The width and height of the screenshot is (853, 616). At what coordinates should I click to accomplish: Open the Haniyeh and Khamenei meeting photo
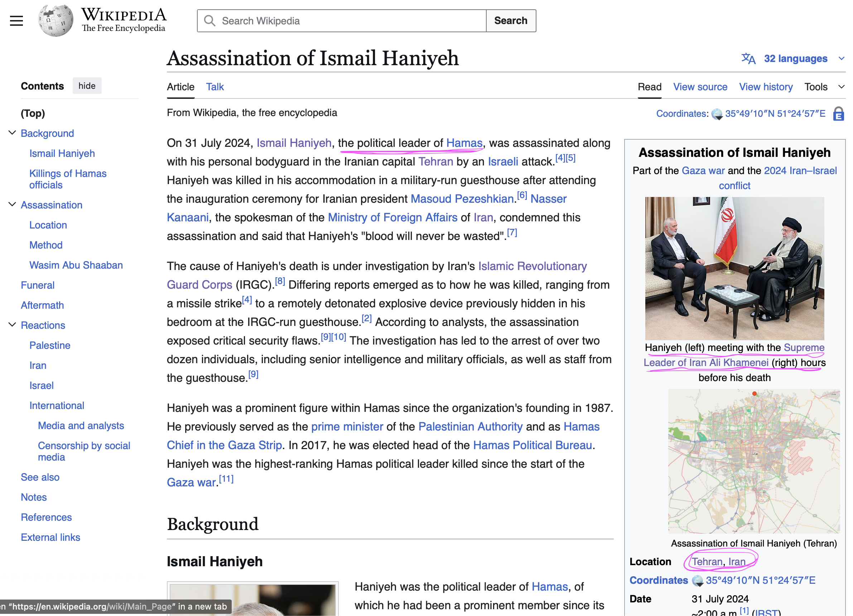point(734,269)
